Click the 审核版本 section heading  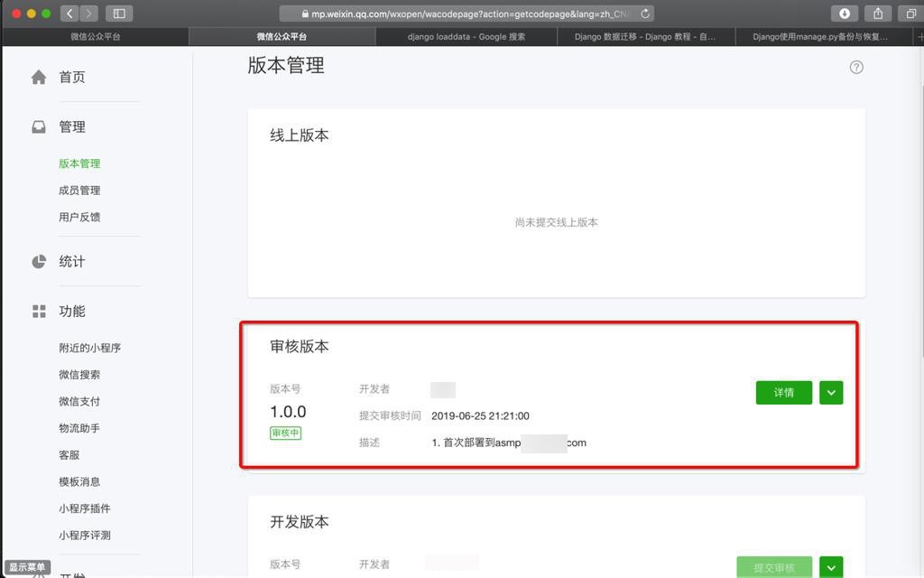point(300,347)
